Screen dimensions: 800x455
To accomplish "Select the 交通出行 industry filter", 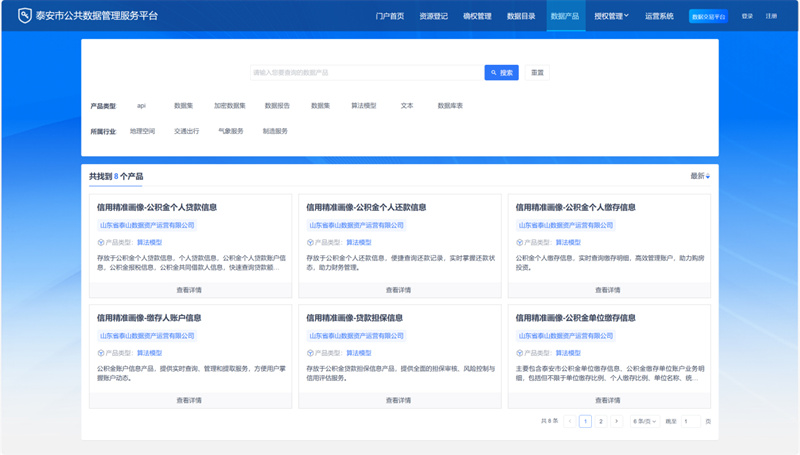I will tap(186, 131).
